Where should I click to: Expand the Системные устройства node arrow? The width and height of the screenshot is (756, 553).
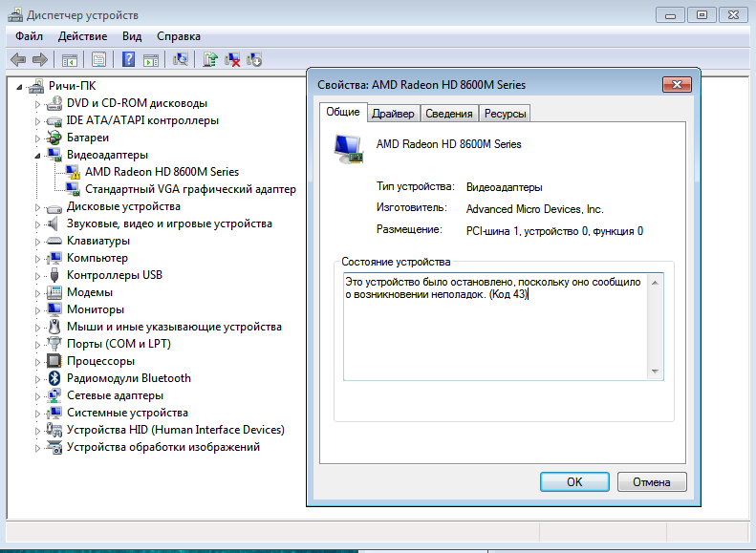click(37, 414)
